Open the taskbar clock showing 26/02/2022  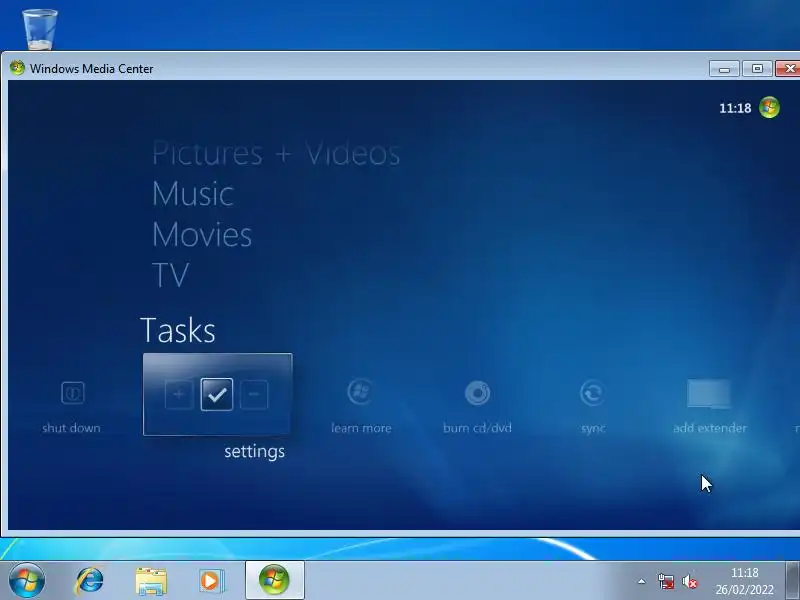point(744,581)
